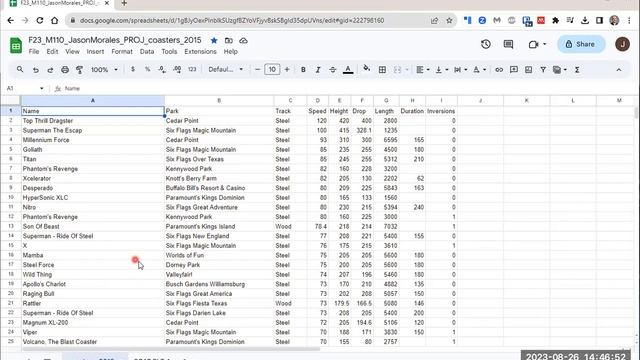Star the document
640x360 pixels.
click(214, 40)
